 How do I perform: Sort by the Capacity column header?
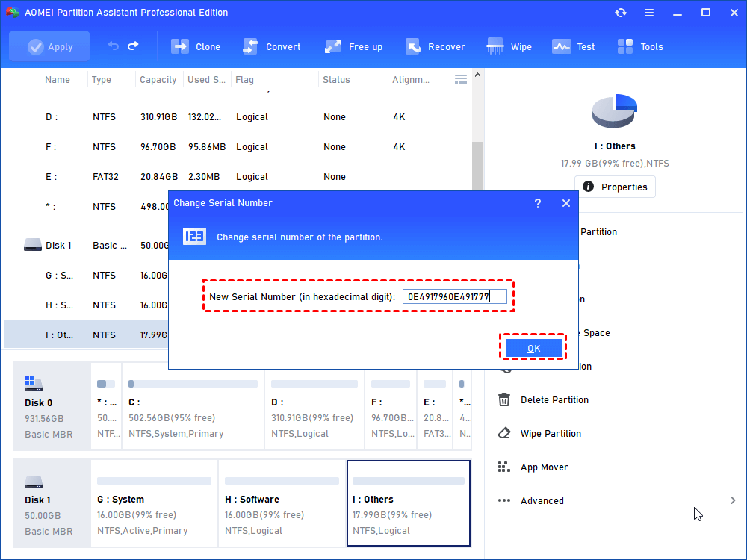coord(158,80)
